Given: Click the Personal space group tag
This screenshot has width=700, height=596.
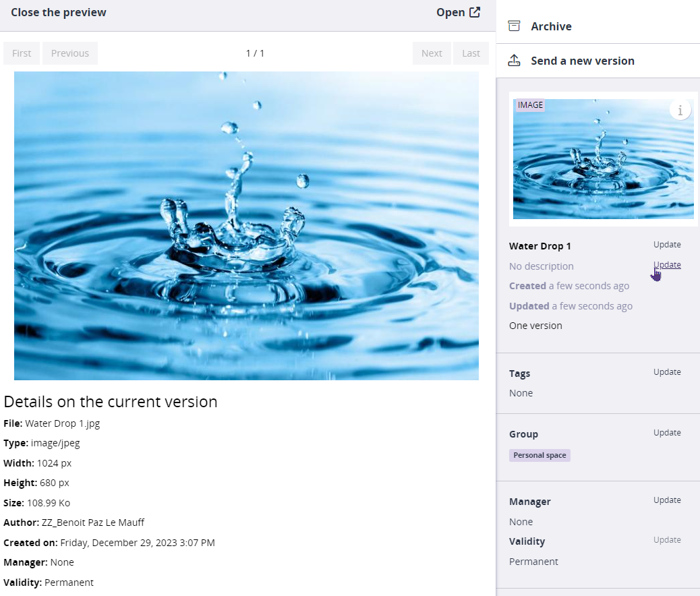Looking at the screenshot, I should click(539, 455).
